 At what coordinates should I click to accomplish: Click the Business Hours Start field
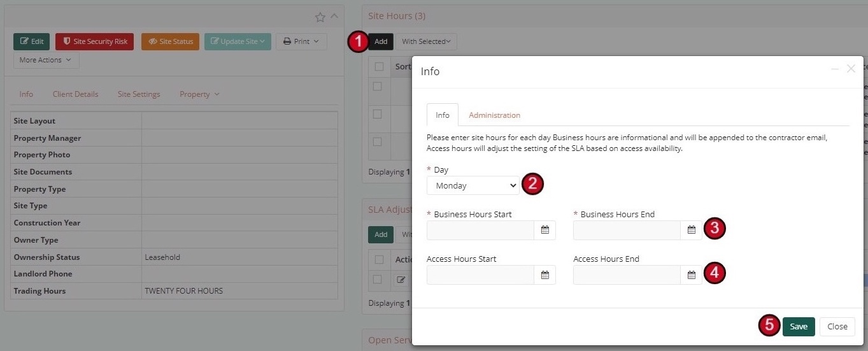(480, 230)
